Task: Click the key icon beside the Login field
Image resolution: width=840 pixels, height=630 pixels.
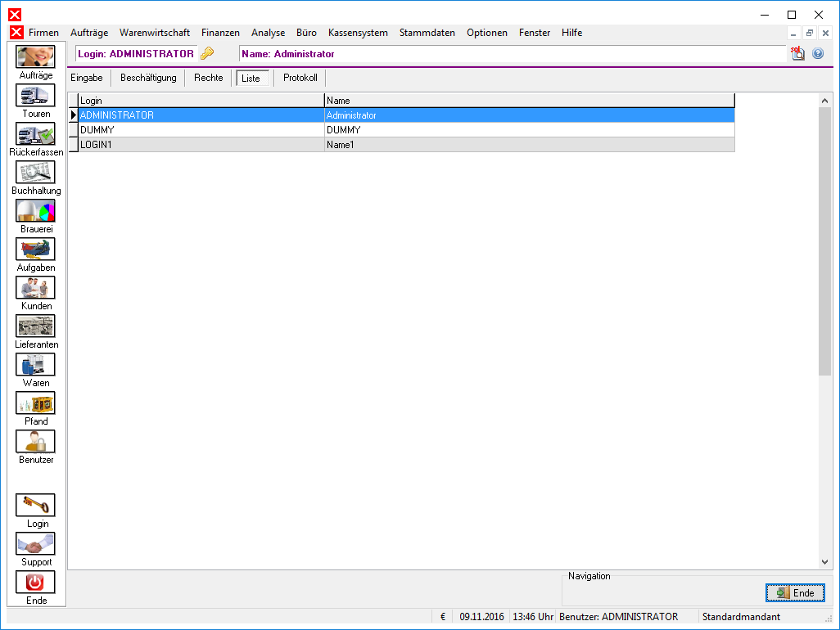Action: pyautogui.click(x=207, y=53)
